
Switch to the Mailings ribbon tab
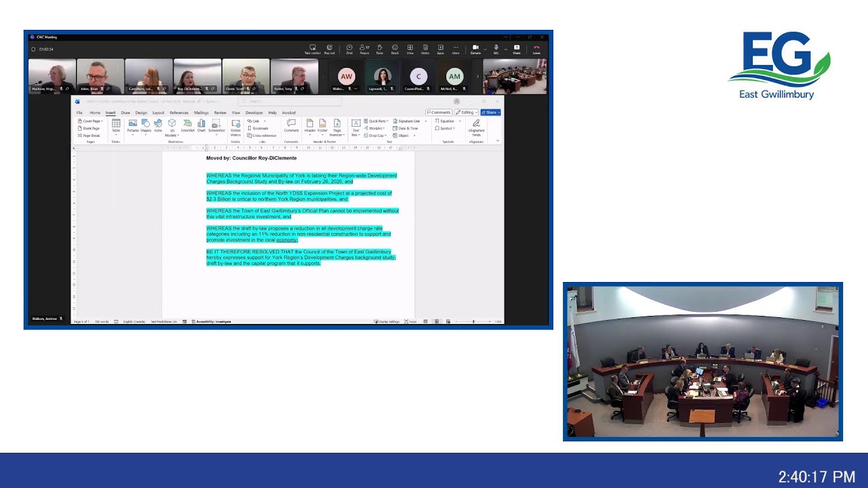tap(201, 113)
